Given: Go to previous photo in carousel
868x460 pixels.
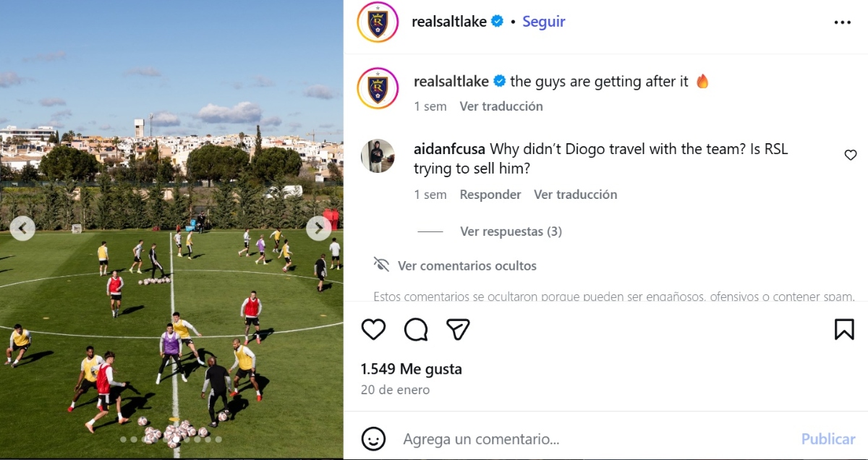Looking at the screenshot, I should [x=22, y=229].
